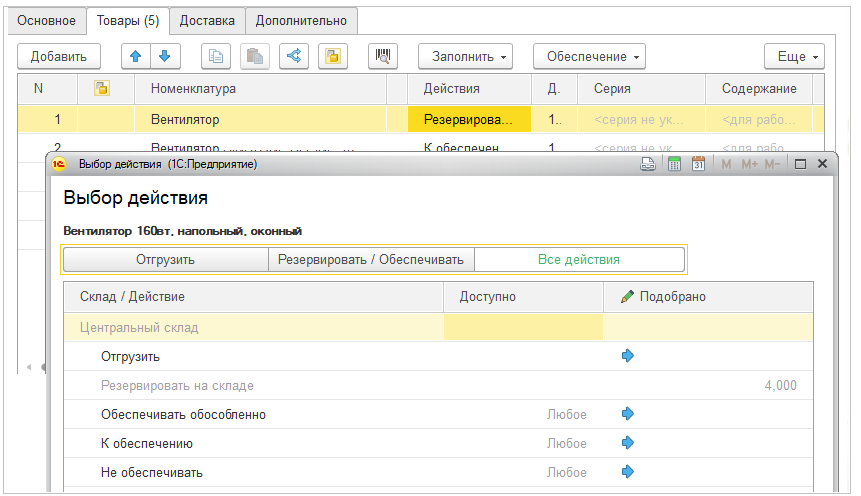Click the left arrow of horizontal scrollbar
Screen dimensions: 861x496
point(29,367)
